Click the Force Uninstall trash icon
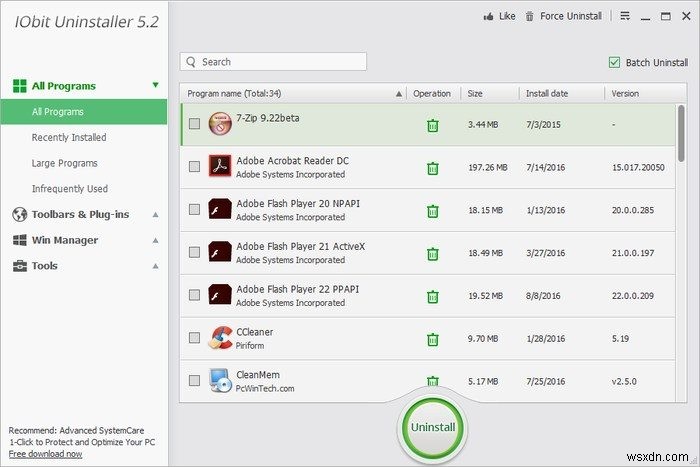 tap(529, 17)
